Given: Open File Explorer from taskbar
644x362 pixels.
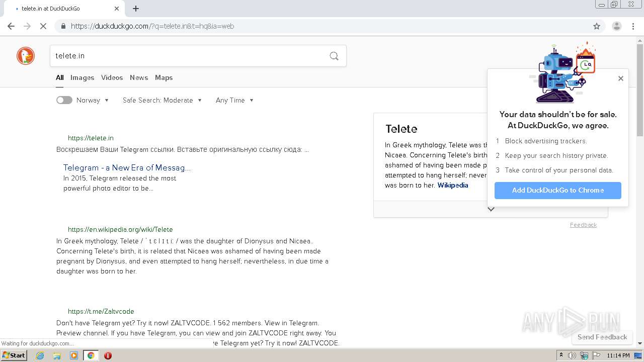Looking at the screenshot, I should click(x=57, y=355).
